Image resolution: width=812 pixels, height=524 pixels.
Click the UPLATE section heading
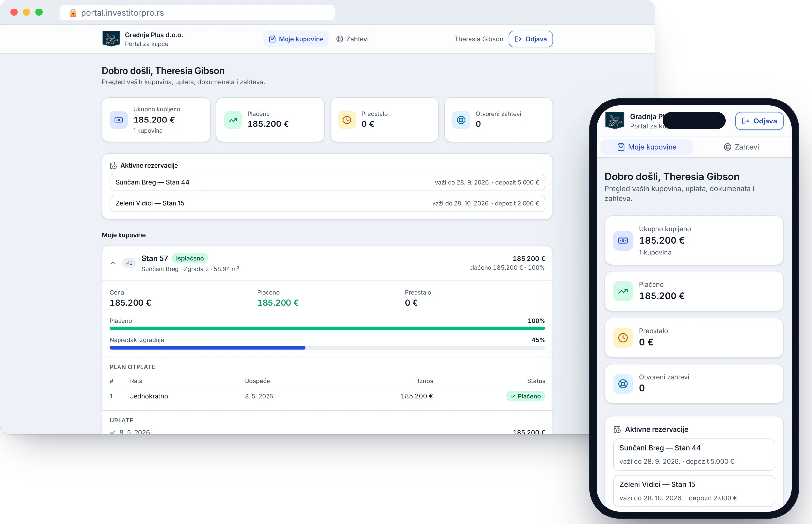coord(121,420)
